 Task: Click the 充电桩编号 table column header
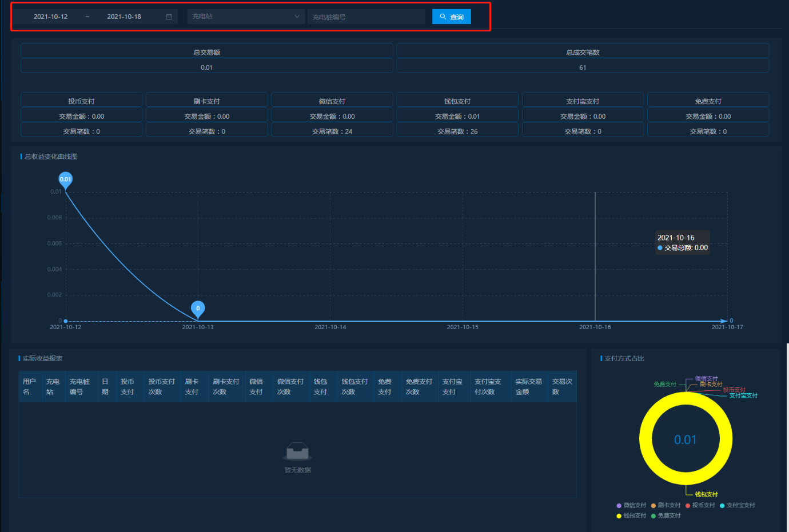[79, 387]
